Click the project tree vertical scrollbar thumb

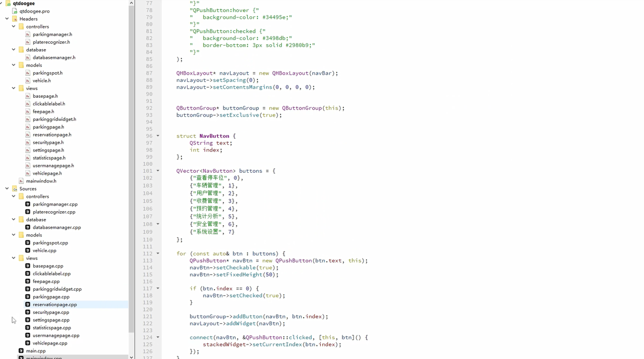(131, 169)
